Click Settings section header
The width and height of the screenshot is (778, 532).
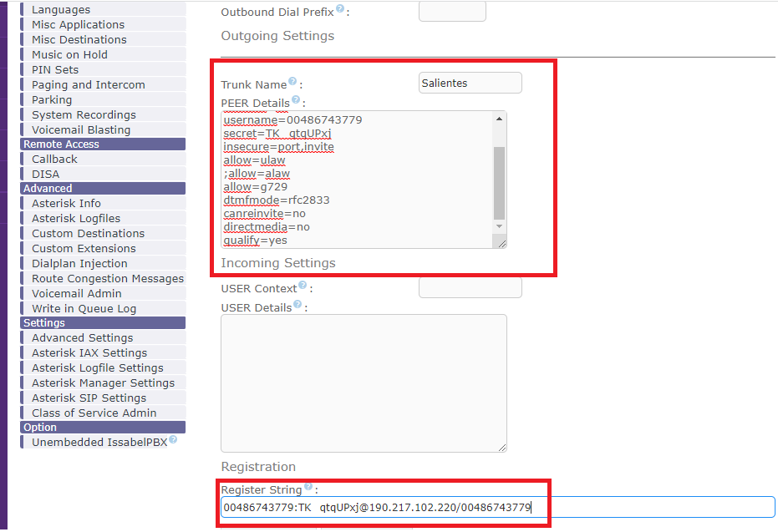pyautogui.click(x=103, y=322)
